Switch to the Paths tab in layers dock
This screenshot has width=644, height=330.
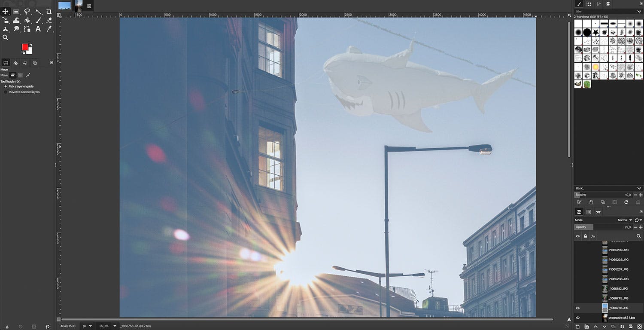tap(598, 212)
